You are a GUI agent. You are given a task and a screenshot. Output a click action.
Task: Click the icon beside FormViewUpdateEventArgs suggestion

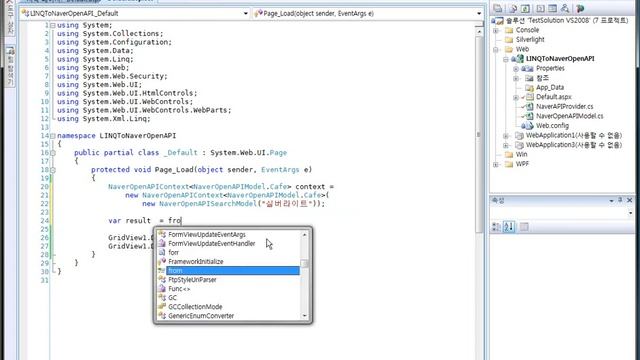pyautogui.click(x=162, y=234)
